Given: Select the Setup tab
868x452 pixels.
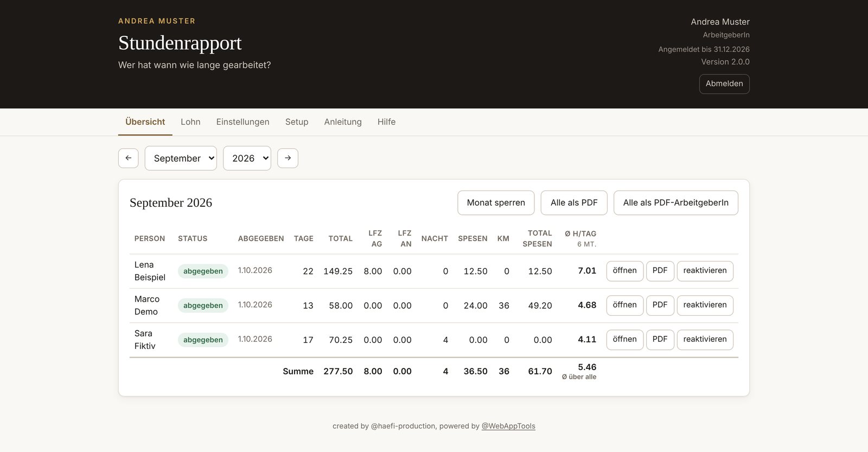Looking at the screenshot, I should click(x=297, y=122).
